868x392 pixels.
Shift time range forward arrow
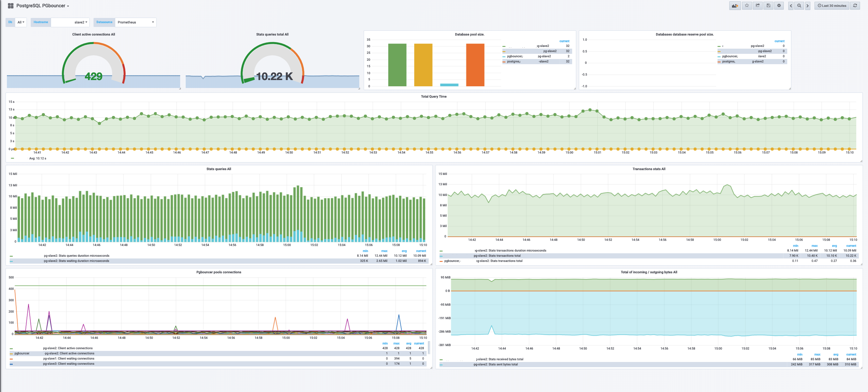[807, 6]
